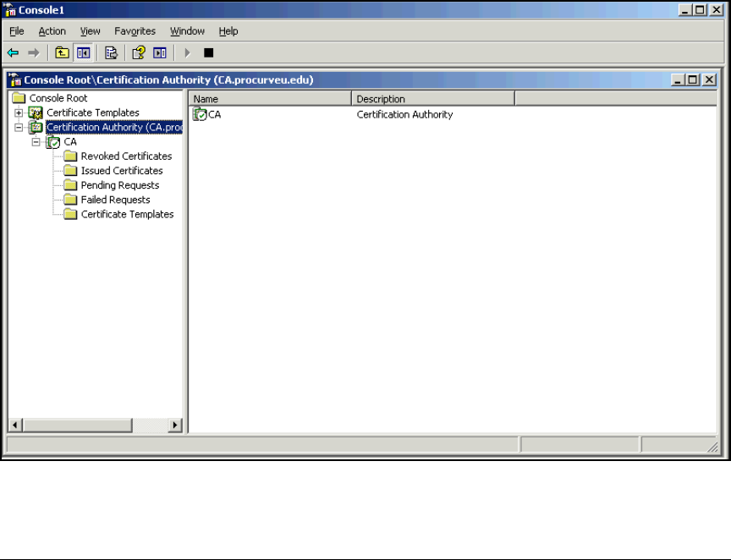
Task: Click the tree pane horizontal scrollbar thumb
Action: (78, 425)
